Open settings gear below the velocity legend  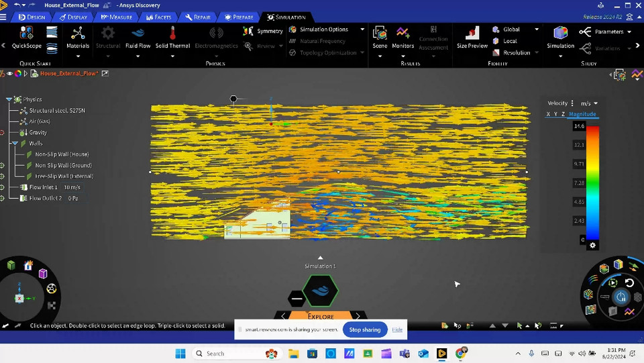(x=592, y=246)
